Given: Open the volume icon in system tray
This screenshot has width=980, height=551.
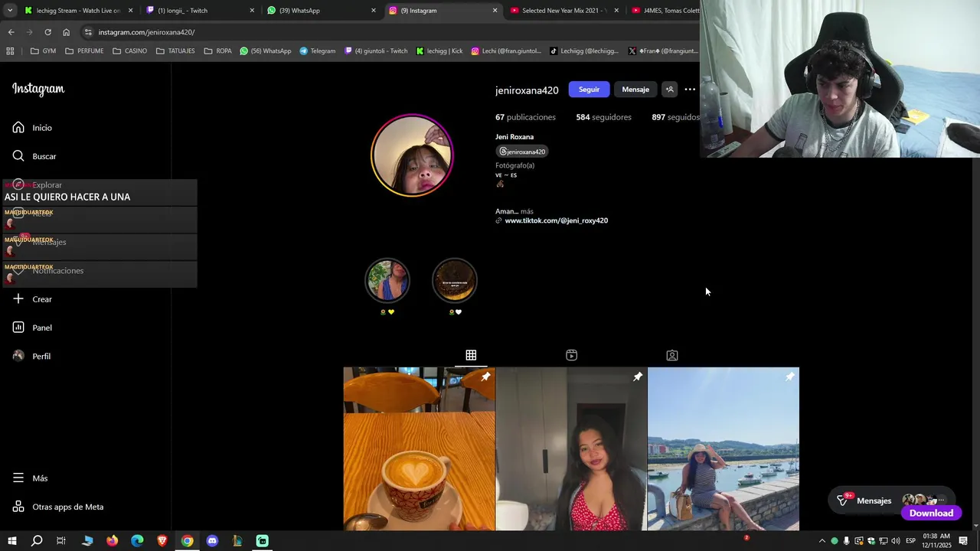Looking at the screenshot, I should pos(895,541).
